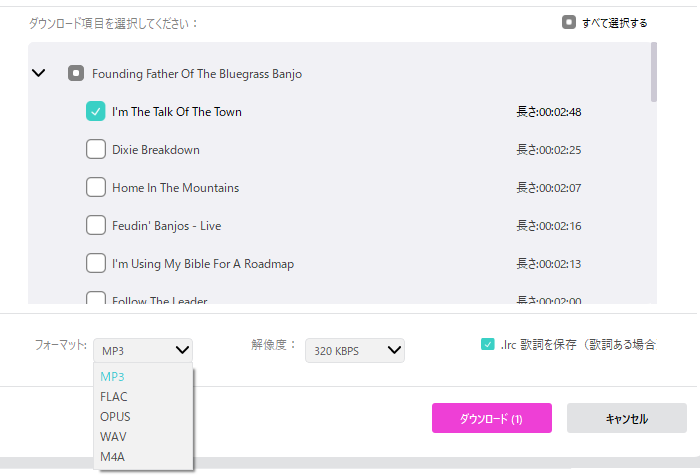The height and width of the screenshot is (476, 700).
Task: Check I'm Using My Bible For A Roadmap
Action: [96, 264]
